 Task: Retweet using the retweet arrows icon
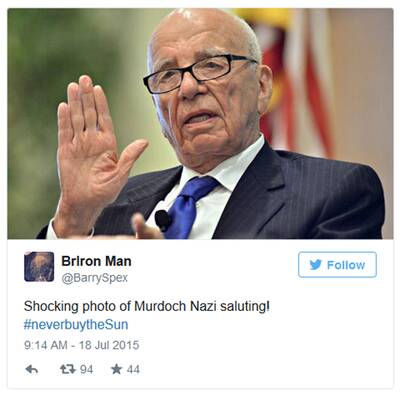point(68,369)
